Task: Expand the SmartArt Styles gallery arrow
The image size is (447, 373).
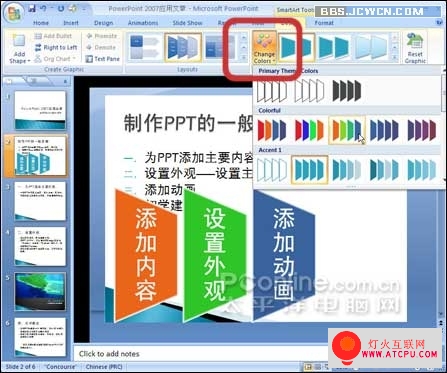Action: 395,58
